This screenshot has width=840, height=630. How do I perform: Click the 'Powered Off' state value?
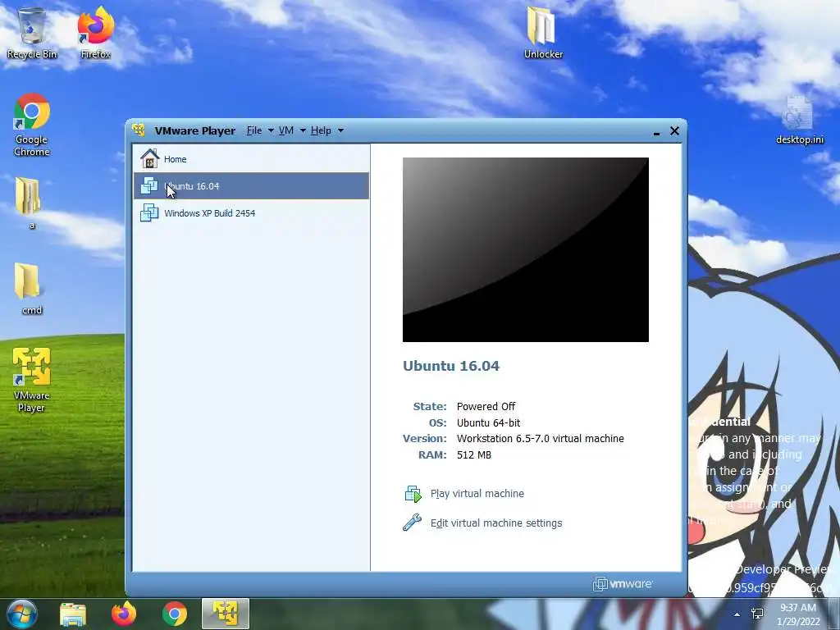coord(486,407)
